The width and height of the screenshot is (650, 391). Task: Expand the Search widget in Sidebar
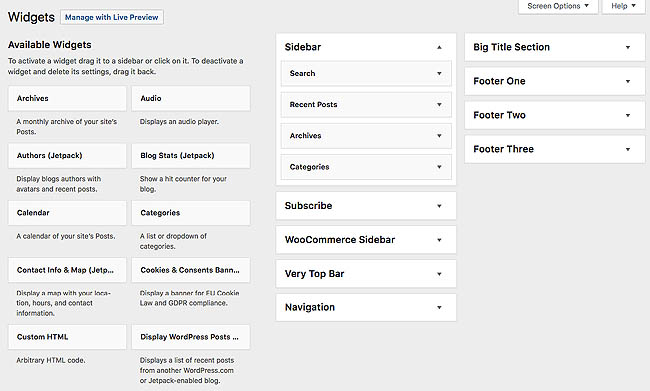click(x=439, y=73)
